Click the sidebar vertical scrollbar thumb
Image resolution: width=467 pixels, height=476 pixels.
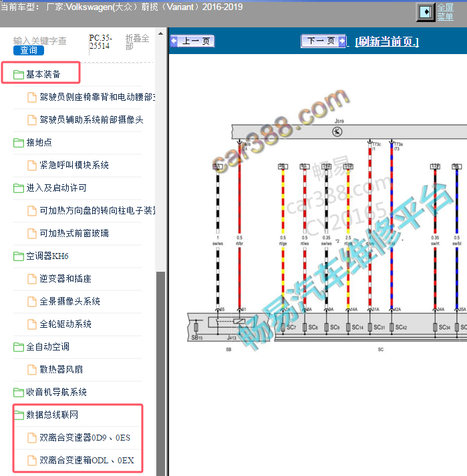[161, 373]
